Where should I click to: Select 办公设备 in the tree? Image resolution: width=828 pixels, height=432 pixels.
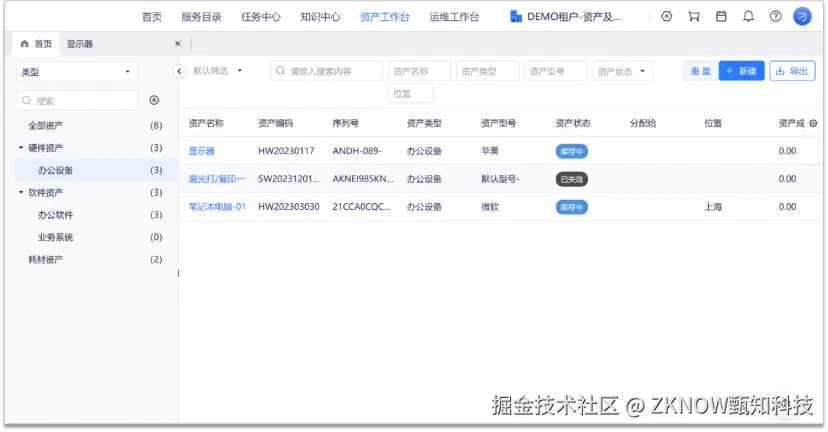pos(55,170)
